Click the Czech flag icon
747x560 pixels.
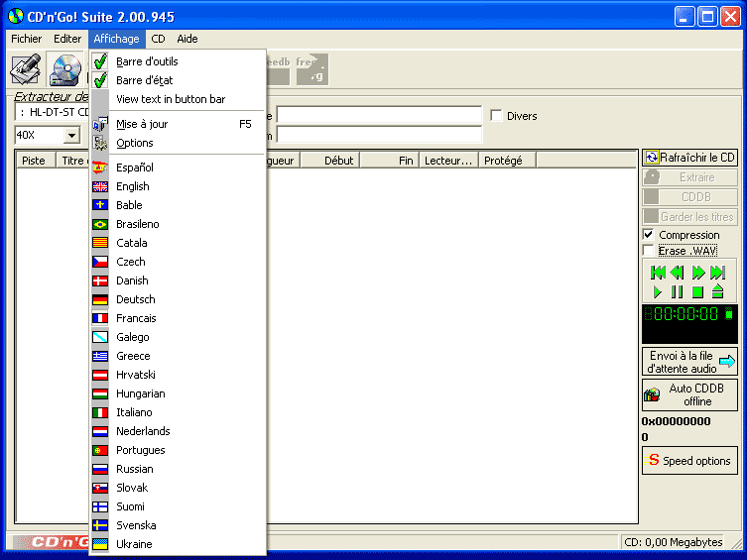(100, 262)
